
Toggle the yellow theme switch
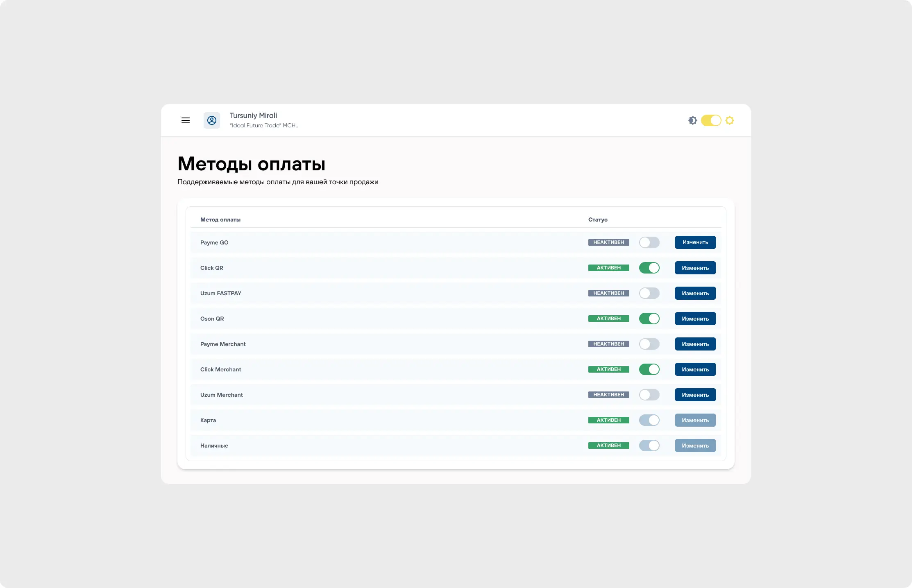(x=711, y=120)
